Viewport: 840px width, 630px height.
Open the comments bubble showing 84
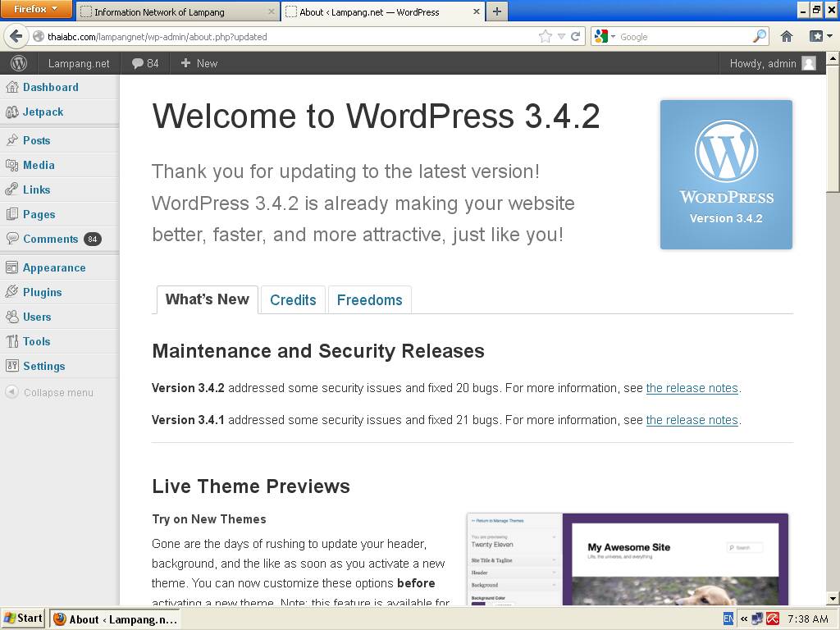coord(145,63)
